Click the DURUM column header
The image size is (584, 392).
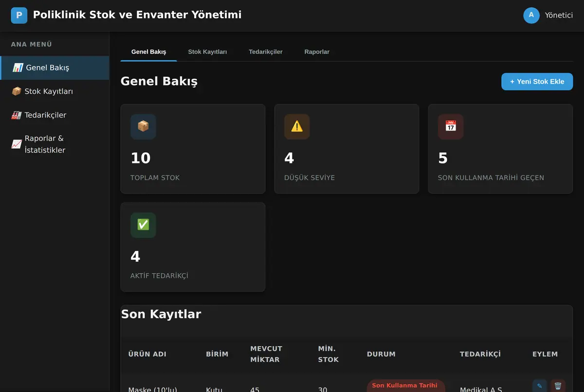[x=381, y=354]
